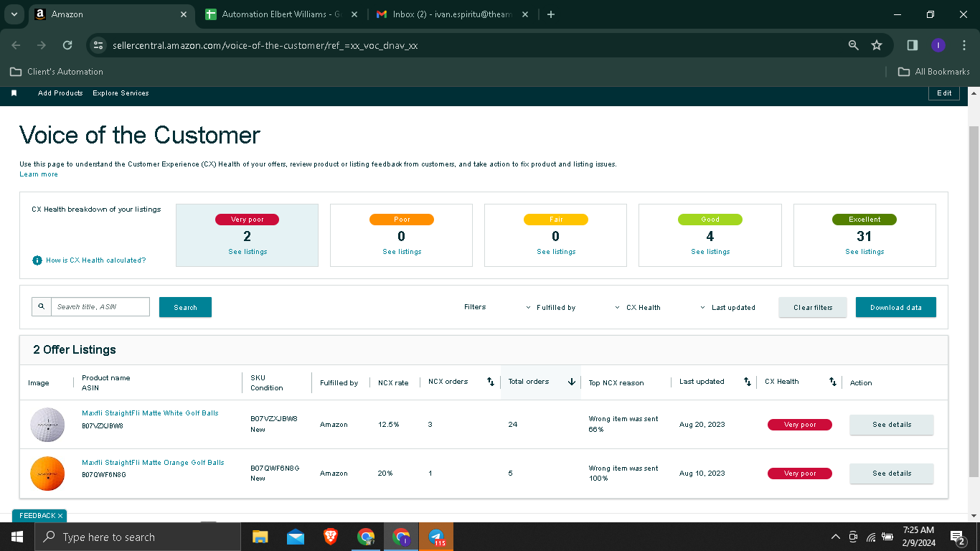Screen dimensions: 980x551
Task: Close the Amazon tab
Action: pos(184,14)
